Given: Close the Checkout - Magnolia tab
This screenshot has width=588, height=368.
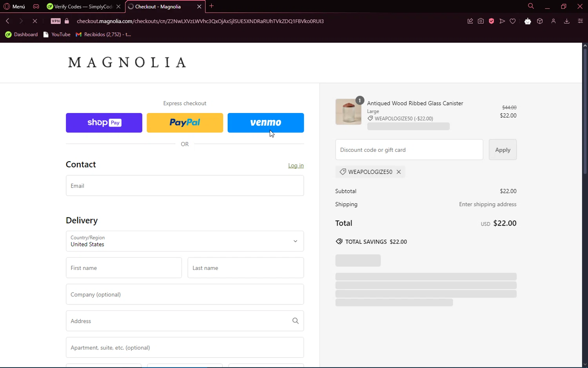Looking at the screenshot, I should [x=199, y=6].
